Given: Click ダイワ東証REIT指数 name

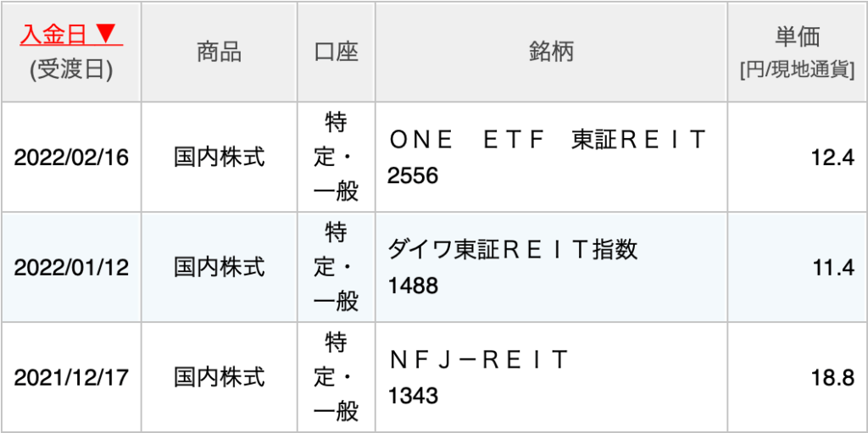Looking at the screenshot, I should 513,250.
